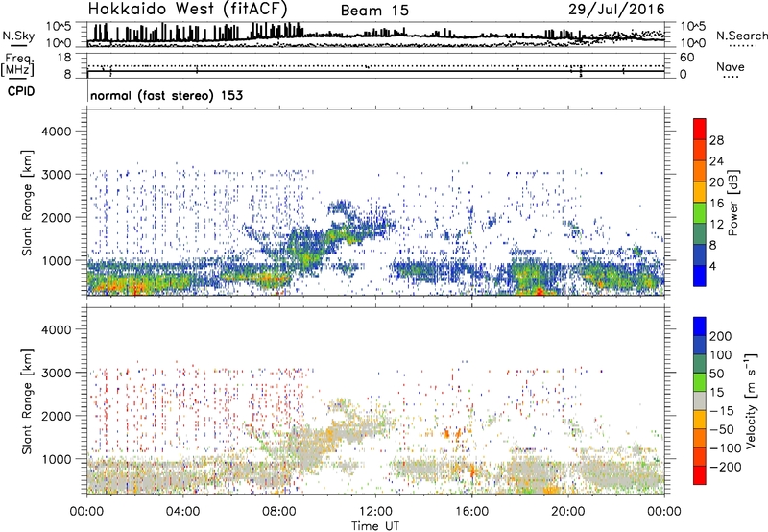Click the "3000" tick in the velocity panel
Viewport: 768px width, 532px height.
click(x=56, y=373)
